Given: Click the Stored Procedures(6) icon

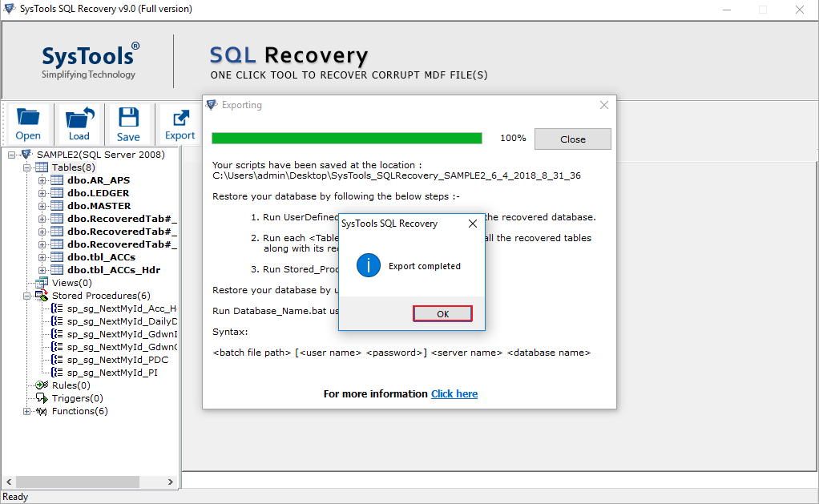Looking at the screenshot, I should click(x=42, y=296).
